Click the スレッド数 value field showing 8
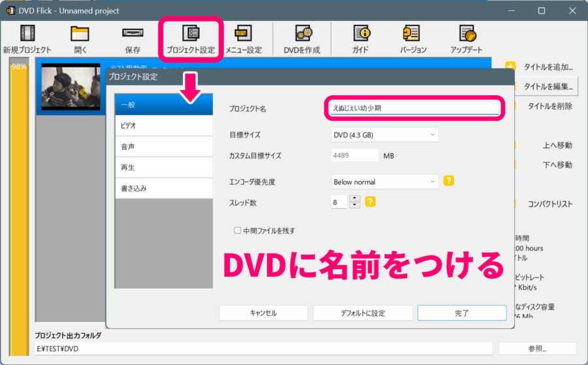The height and width of the screenshot is (365, 588). point(339,202)
